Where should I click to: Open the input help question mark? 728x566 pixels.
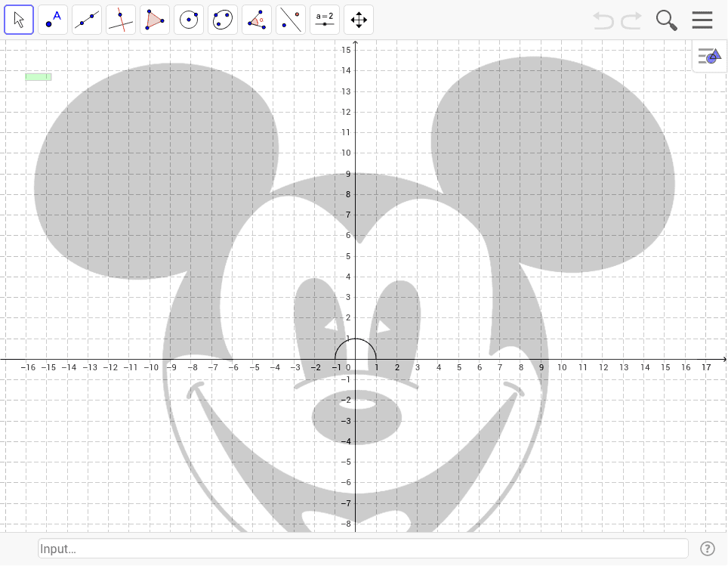[707, 549]
